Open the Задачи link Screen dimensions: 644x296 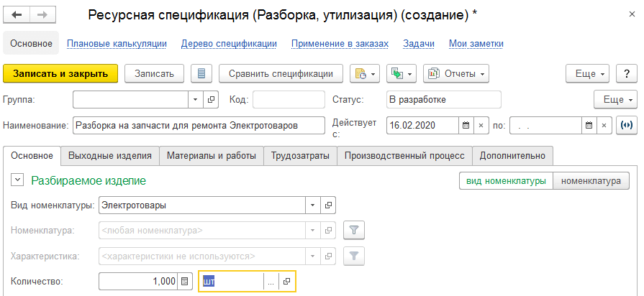pyautogui.click(x=419, y=43)
